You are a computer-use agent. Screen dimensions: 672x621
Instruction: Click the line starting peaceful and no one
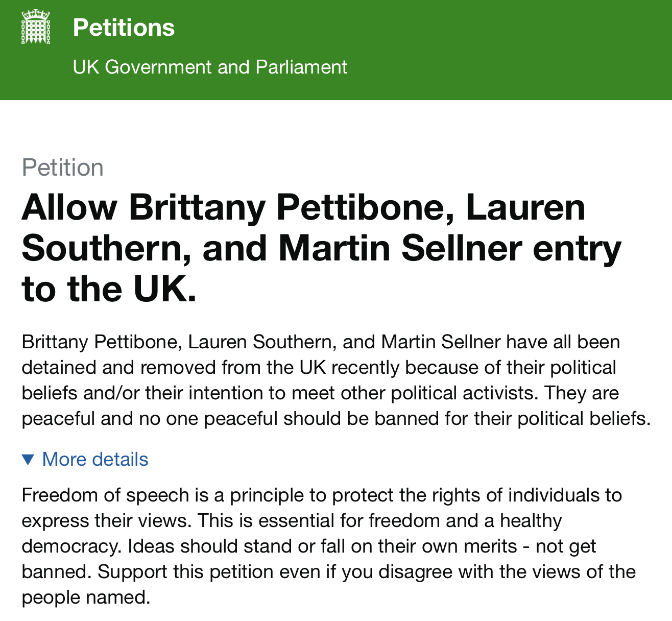point(336,418)
